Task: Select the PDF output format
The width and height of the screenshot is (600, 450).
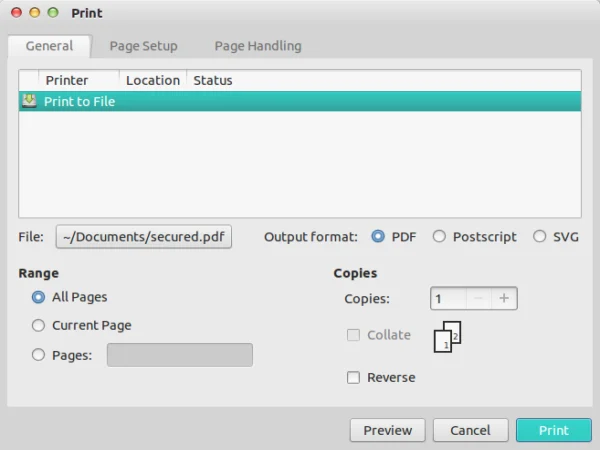Action: (378, 236)
